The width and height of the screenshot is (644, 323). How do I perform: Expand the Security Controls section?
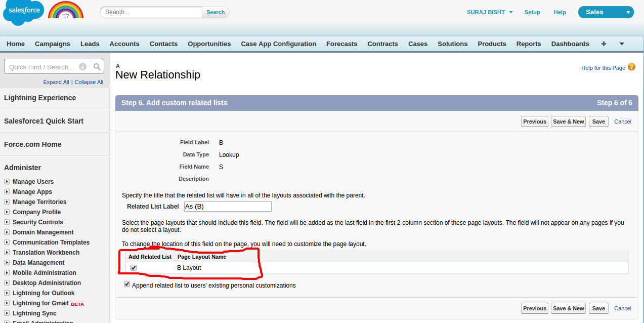click(x=7, y=222)
